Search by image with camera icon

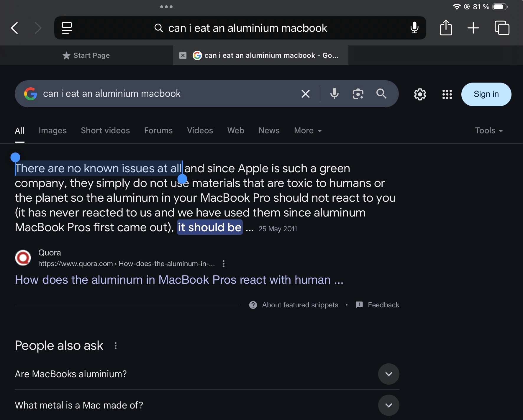click(358, 94)
